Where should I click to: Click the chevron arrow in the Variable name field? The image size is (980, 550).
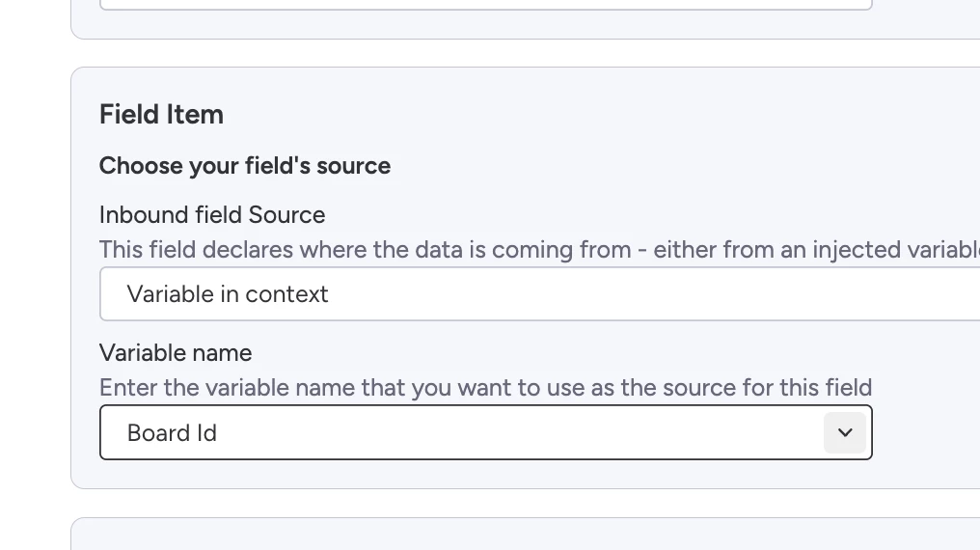(x=845, y=432)
